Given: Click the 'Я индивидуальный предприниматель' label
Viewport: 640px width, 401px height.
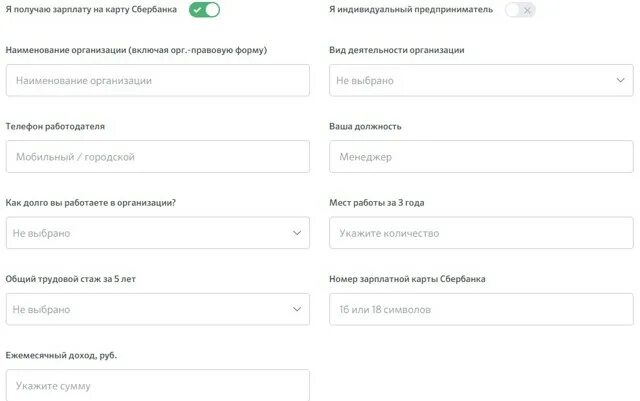Looking at the screenshot, I should 411,9.
